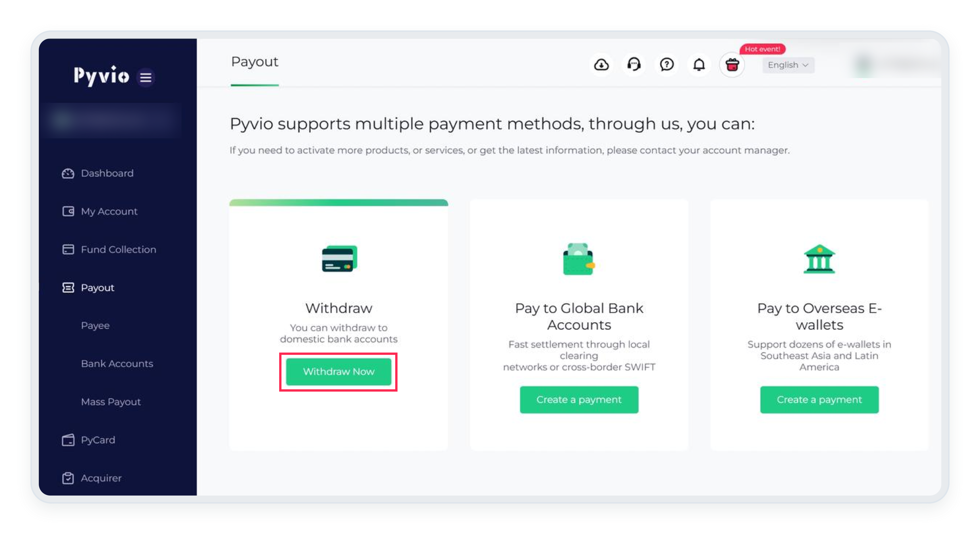This screenshot has width=980, height=534.
Task: Click the Hot event gift icon
Action: (x=732, y=65)
